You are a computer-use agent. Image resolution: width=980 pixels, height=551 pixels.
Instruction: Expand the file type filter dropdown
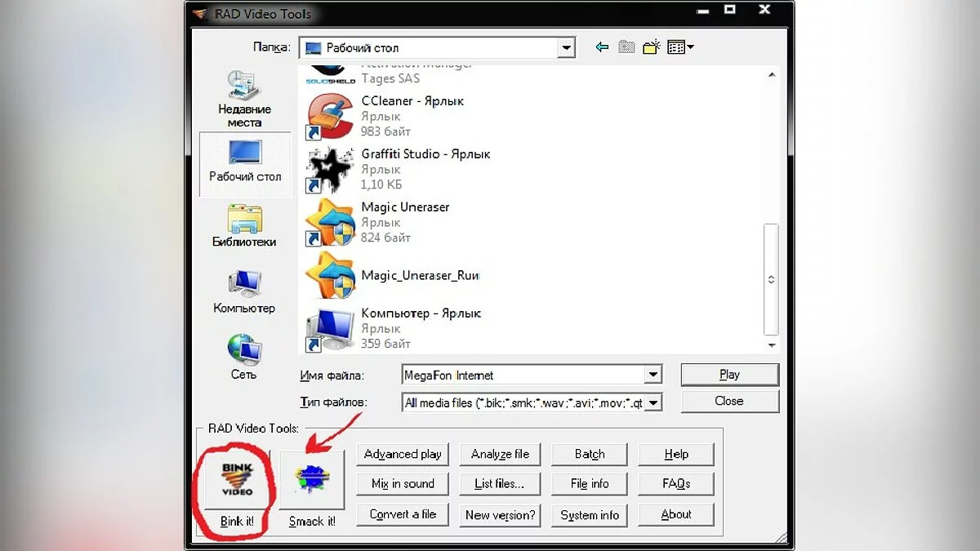click(653, 402)
